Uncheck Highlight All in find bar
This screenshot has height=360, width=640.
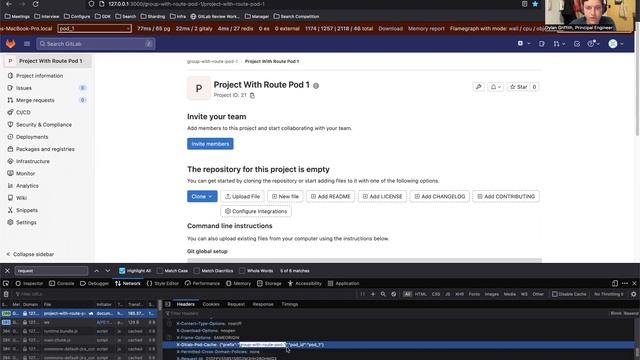point(122,271)
